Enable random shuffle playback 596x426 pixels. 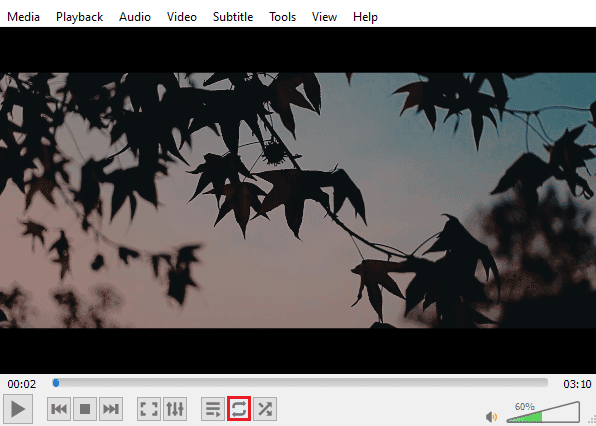[265, 409]
